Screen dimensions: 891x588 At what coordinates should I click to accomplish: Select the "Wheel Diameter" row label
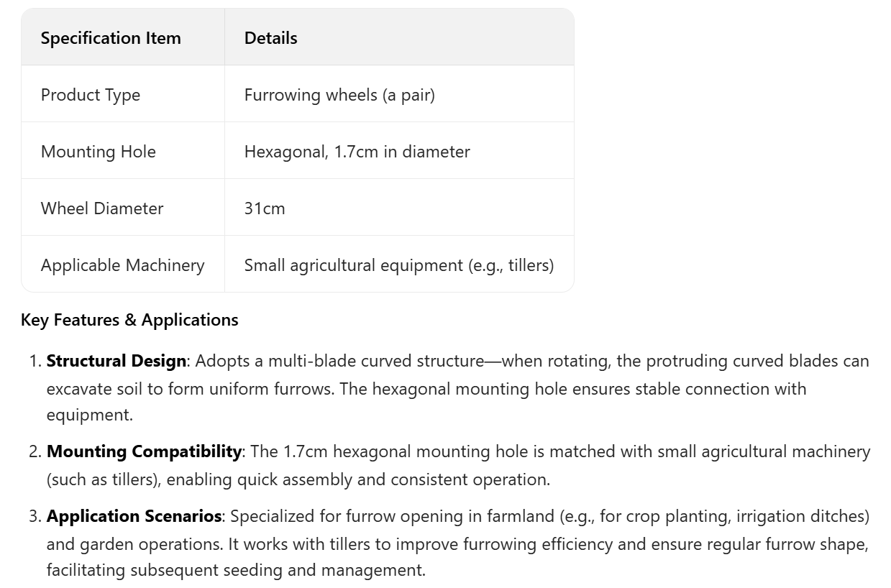(x=102, y=208)
